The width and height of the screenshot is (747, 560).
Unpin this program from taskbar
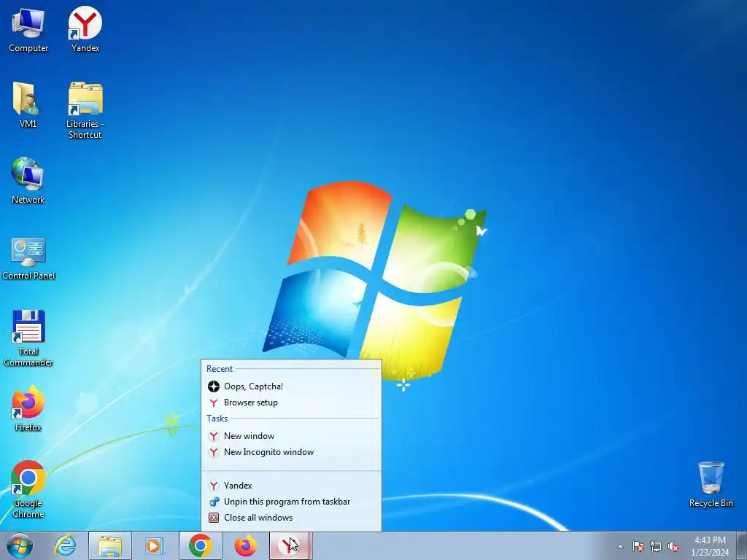pyautogui.click(x=291, y=502)
